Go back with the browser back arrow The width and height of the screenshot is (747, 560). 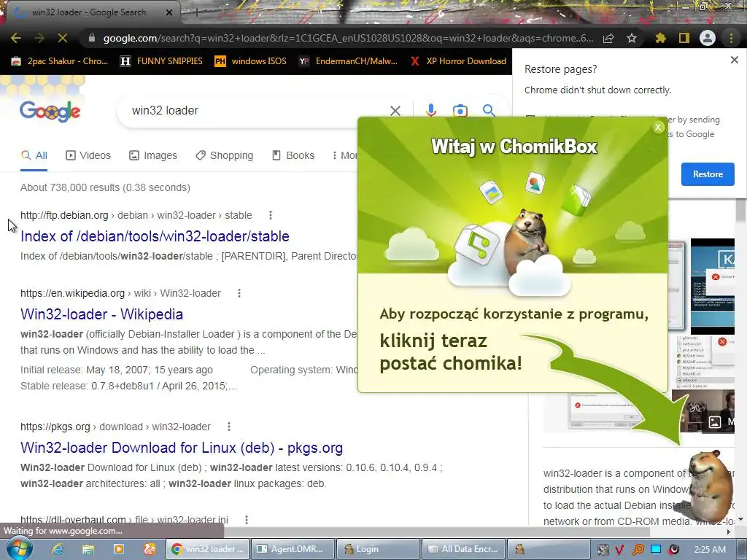tap(16, 38)
